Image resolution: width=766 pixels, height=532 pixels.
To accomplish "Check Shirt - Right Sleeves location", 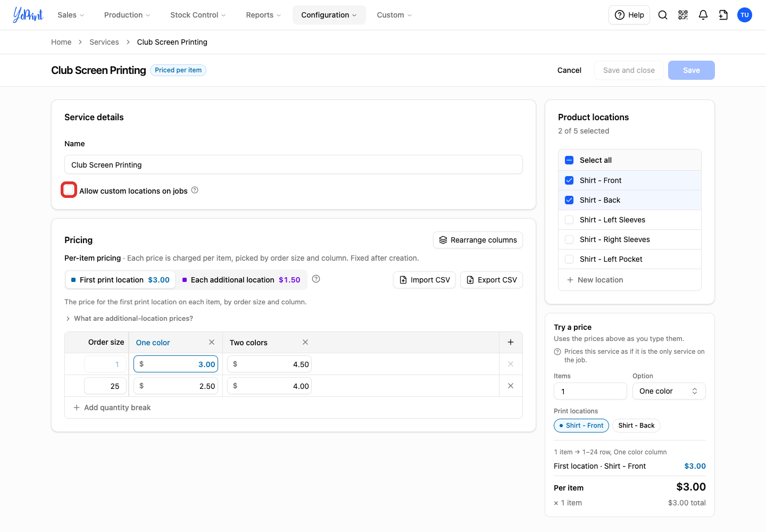I will [x=569, y=239].
